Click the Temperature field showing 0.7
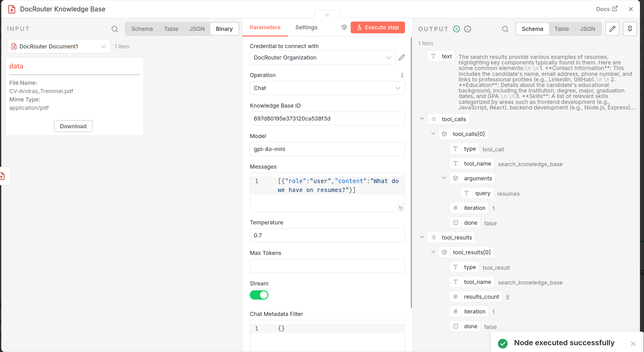Viewport: 644px width, 352px height. click(x=327, y=235)
